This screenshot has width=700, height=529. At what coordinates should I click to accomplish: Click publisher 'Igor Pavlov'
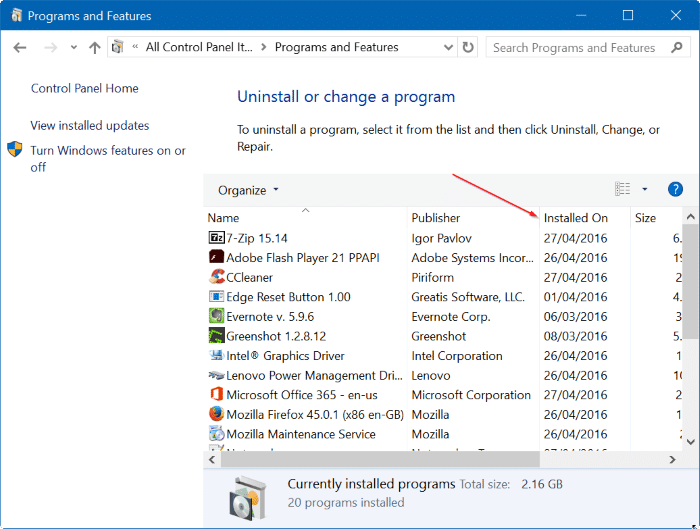pos(442,238)
